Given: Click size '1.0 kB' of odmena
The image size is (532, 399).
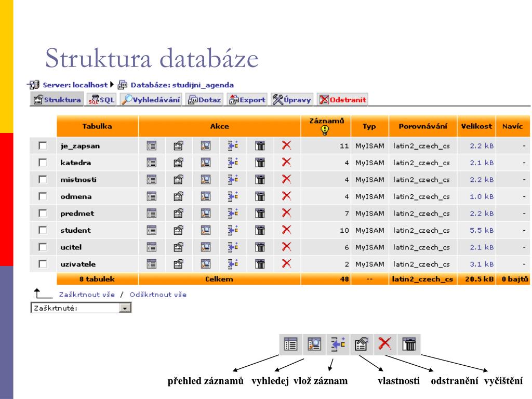Looking at the screenshot, I should click(x=482, y=197).
